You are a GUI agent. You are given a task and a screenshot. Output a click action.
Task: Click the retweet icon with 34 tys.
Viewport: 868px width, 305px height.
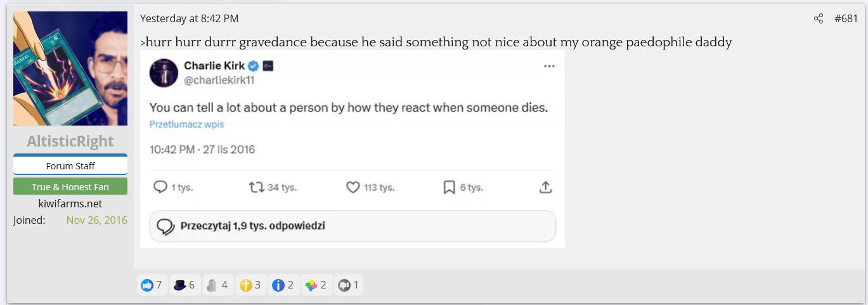[256, 188]
